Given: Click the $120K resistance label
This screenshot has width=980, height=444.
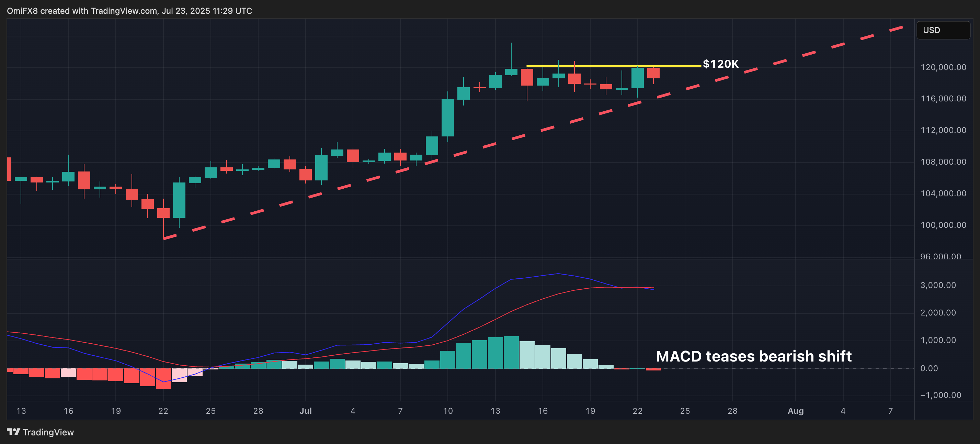Looking at the screenshot, I should point(720,64).
